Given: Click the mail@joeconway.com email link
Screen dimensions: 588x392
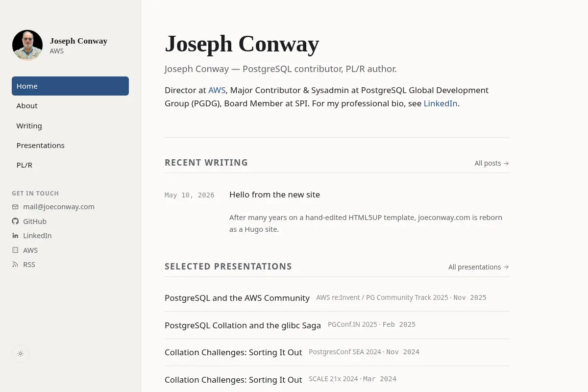Looking at the screenshot, I should (x=59, y=207).
